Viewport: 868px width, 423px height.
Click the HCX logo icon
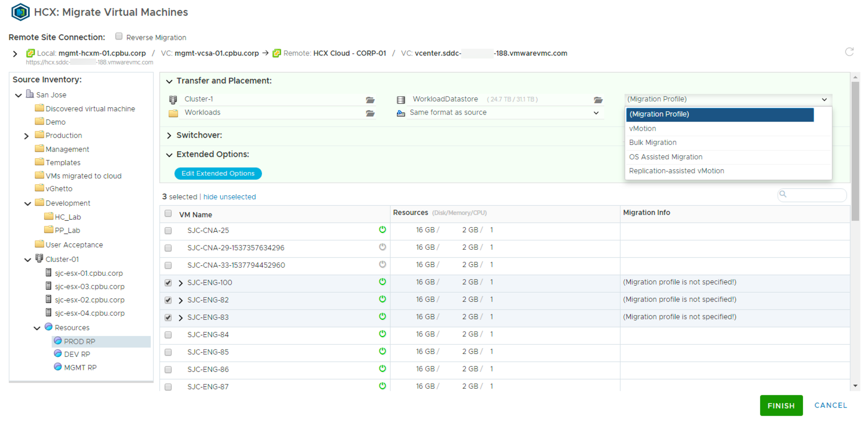(20, 12)
